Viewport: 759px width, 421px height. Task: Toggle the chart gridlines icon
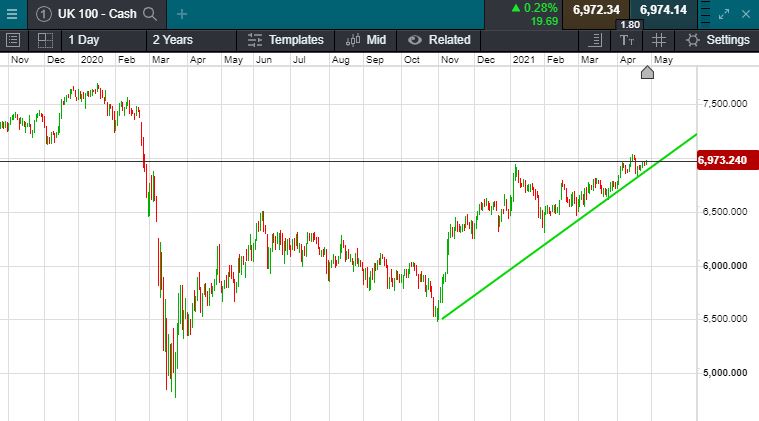(x=659, y=40)
